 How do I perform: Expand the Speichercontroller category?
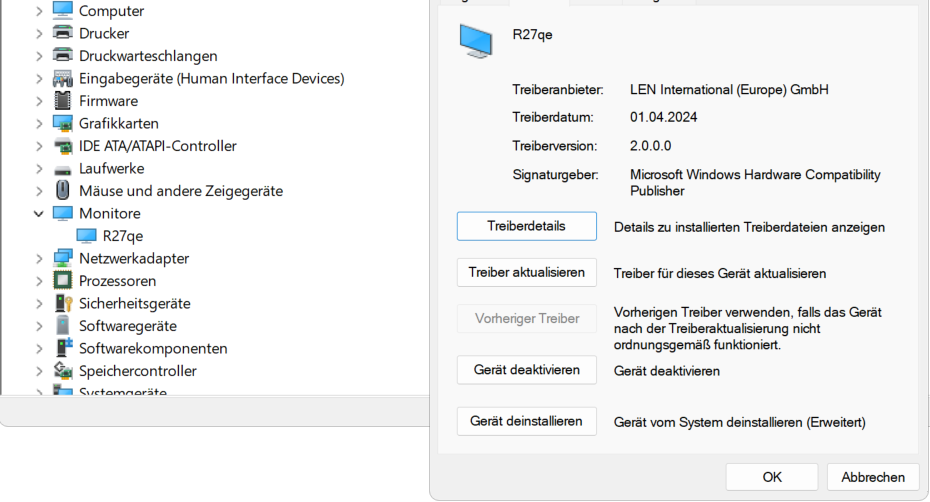click(x=38, y=371)
